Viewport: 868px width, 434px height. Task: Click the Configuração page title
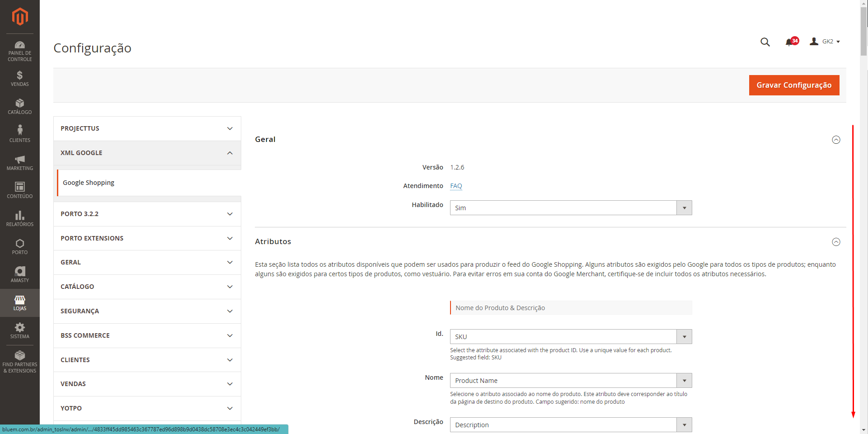coord(92,48)
